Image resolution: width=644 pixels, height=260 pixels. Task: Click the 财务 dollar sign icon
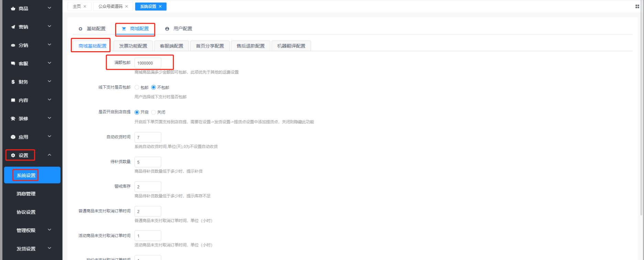[13, 82]
